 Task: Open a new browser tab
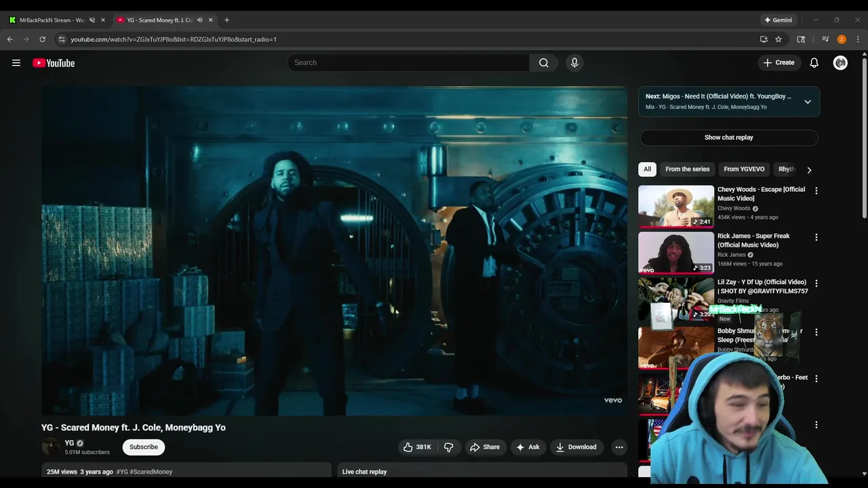[226, 20]
